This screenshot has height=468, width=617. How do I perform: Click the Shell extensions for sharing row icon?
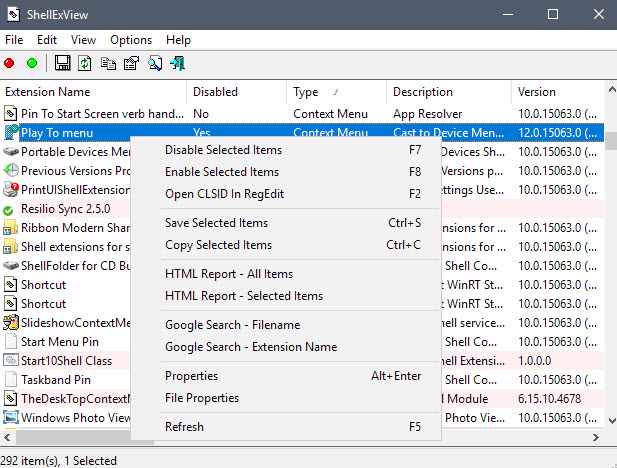pos(11,246)
